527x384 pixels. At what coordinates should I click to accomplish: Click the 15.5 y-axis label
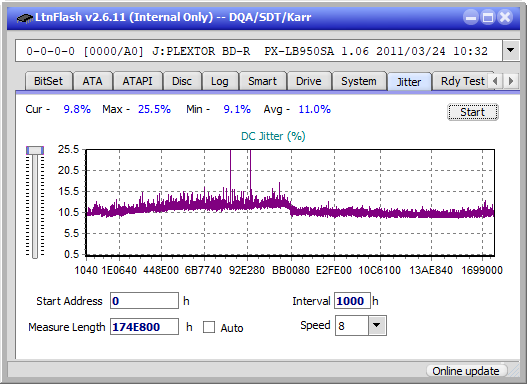[68, 191]
